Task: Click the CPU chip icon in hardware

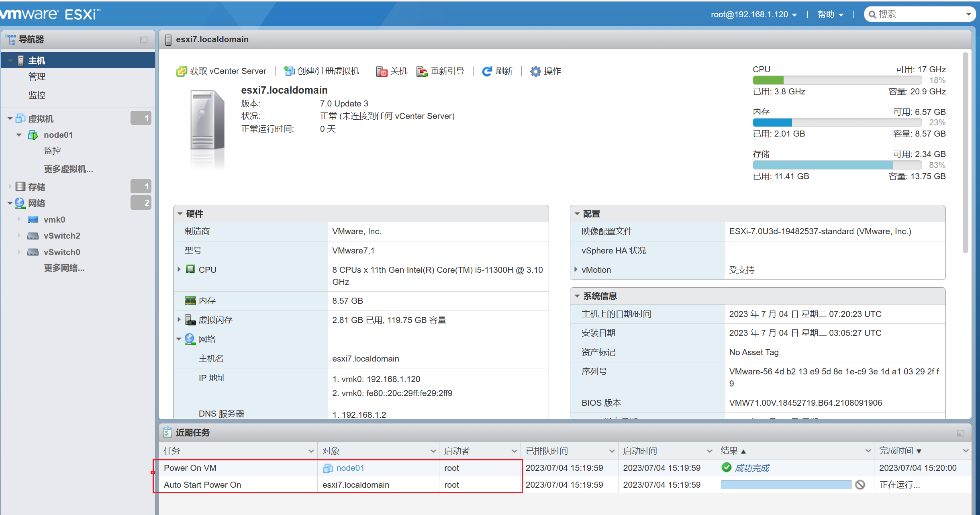Action: point(190,269)
